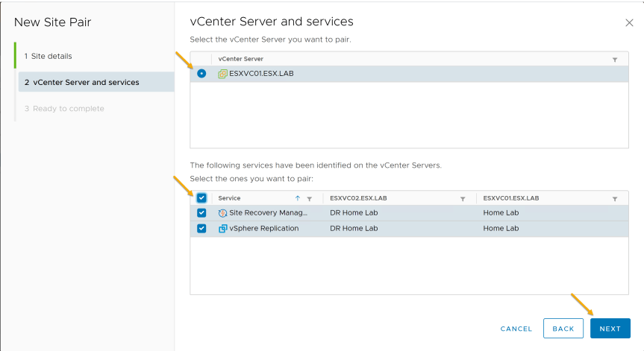The height and width of the screenshot is (351, 644).
Task: Click the vSphere Replication service icon
Action: point(222,228)
